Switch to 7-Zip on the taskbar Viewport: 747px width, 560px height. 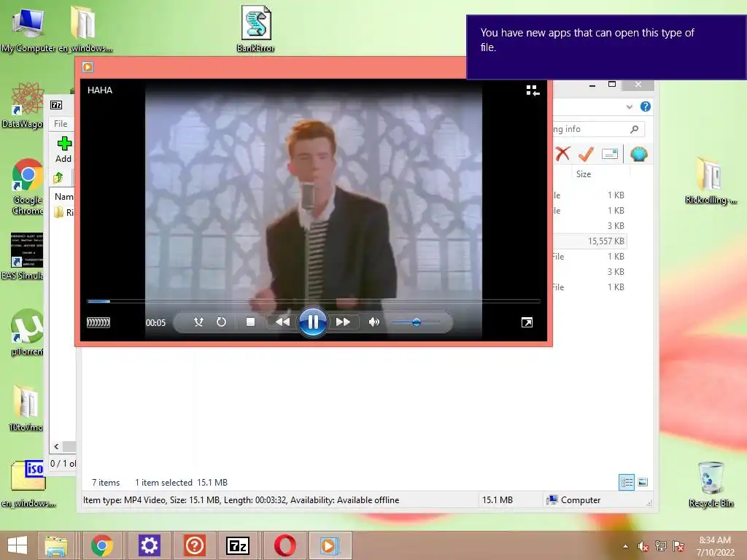[238, 545]
